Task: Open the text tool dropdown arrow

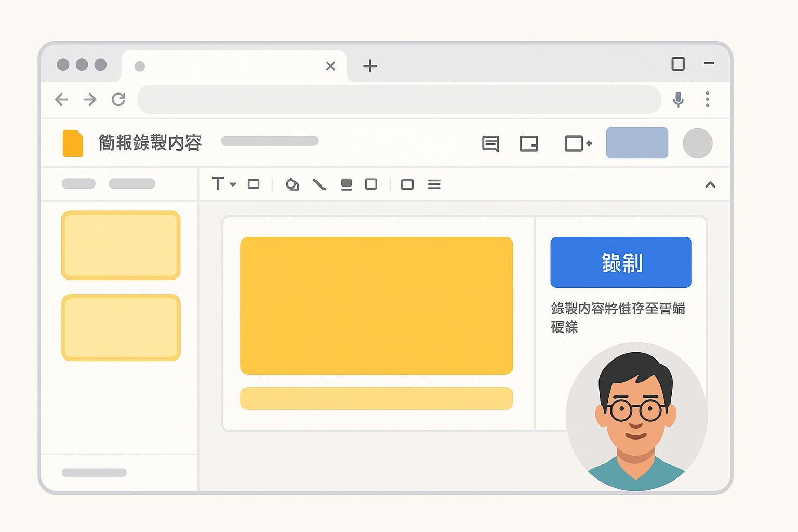Action: pos(233,184)
